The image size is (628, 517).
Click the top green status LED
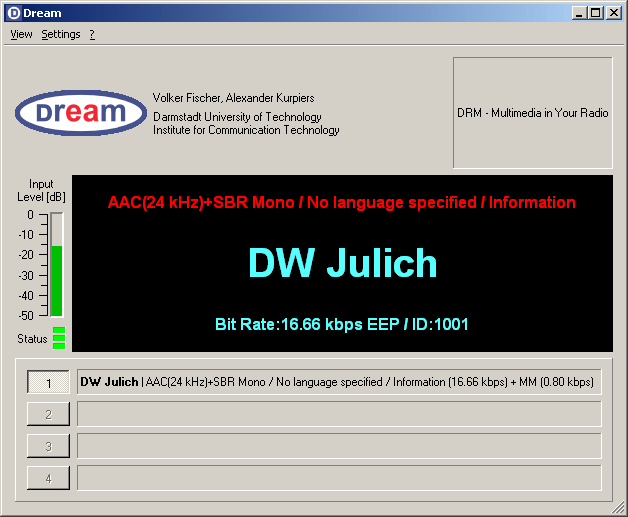(x=59, y=330)
